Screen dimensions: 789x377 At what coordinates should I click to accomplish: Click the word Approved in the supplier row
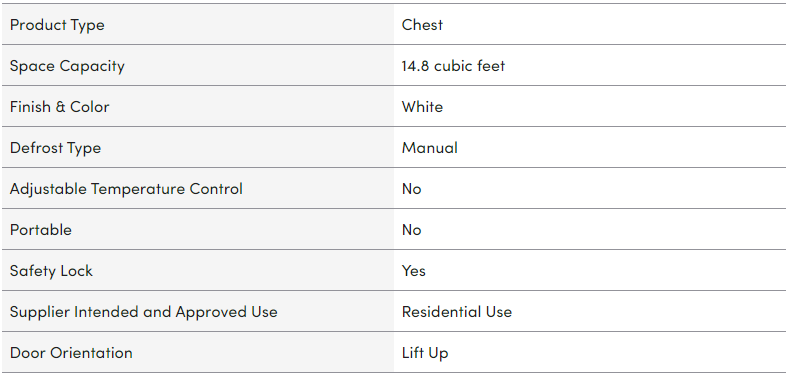pos(211,313)
